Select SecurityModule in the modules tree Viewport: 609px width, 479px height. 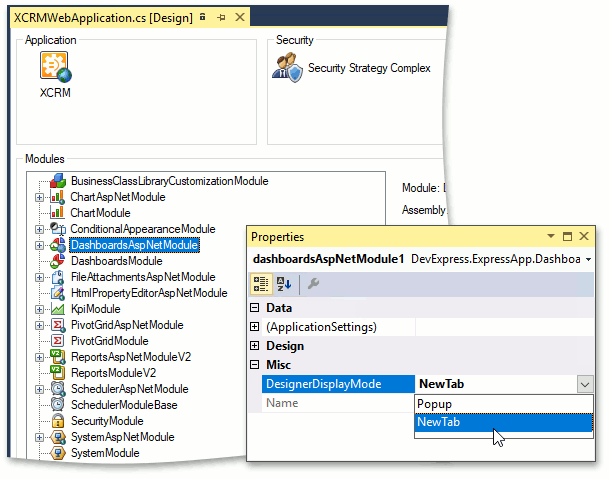click(107, 421)
